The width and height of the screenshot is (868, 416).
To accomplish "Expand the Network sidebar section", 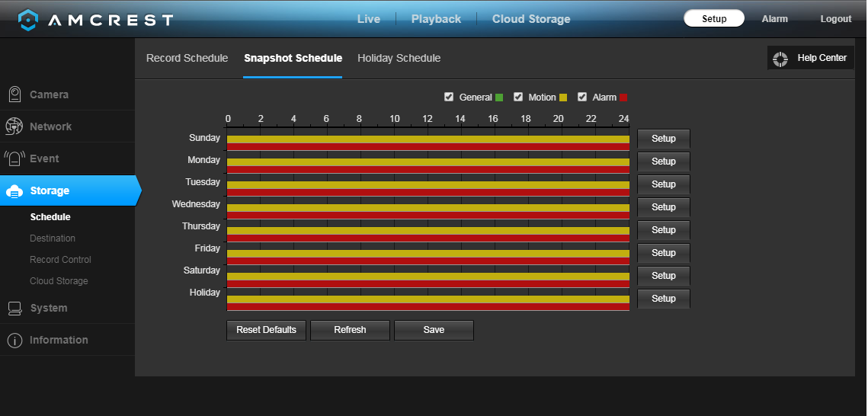I will [x=67, y=126].
